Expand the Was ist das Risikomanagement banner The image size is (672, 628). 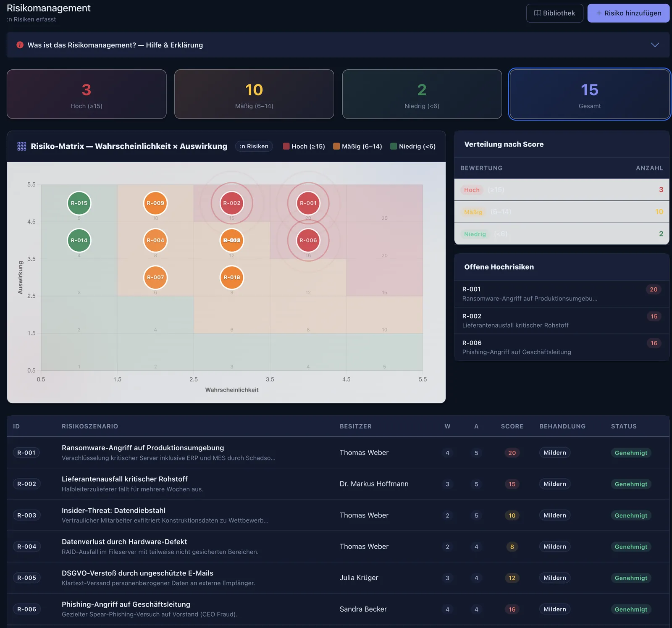[338, 45]
